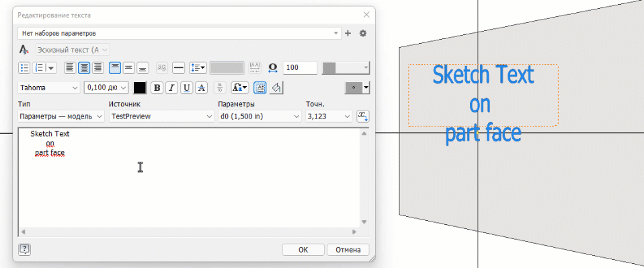
Task: Toggle italic formatting
Action: click(171, 88)
